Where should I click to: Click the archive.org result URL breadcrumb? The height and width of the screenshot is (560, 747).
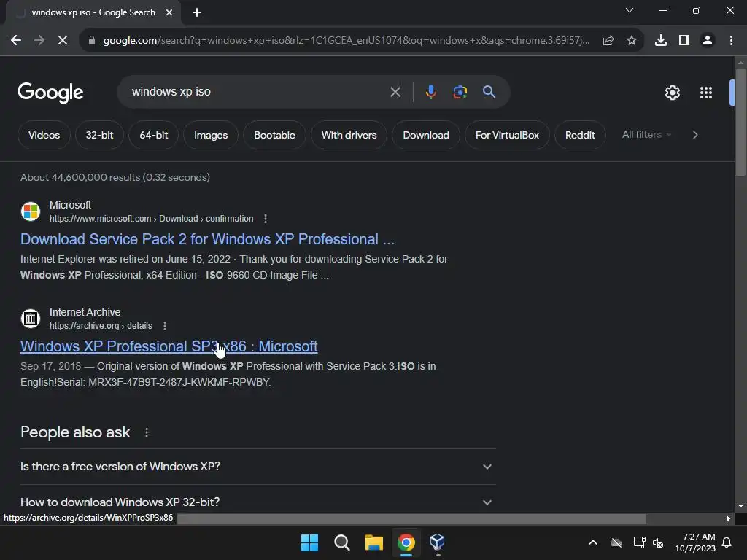pos(101,326)
